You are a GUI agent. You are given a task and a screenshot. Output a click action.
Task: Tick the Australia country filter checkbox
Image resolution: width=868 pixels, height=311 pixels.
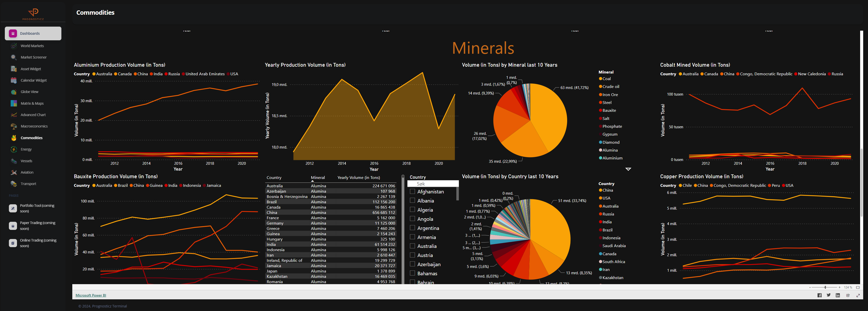click(412, 246)
